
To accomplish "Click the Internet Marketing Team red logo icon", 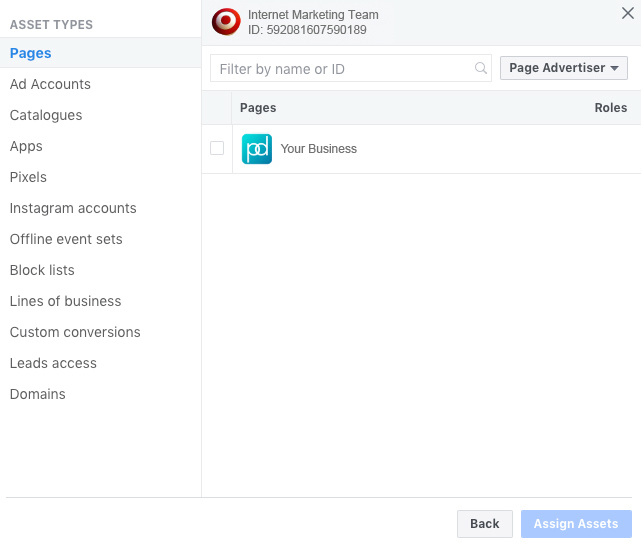I will point(227,22).
